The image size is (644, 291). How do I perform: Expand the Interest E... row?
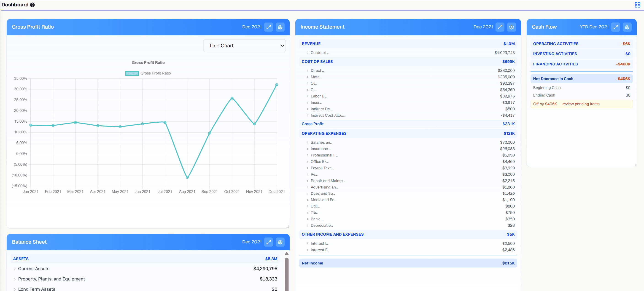(x=307, y=250)
